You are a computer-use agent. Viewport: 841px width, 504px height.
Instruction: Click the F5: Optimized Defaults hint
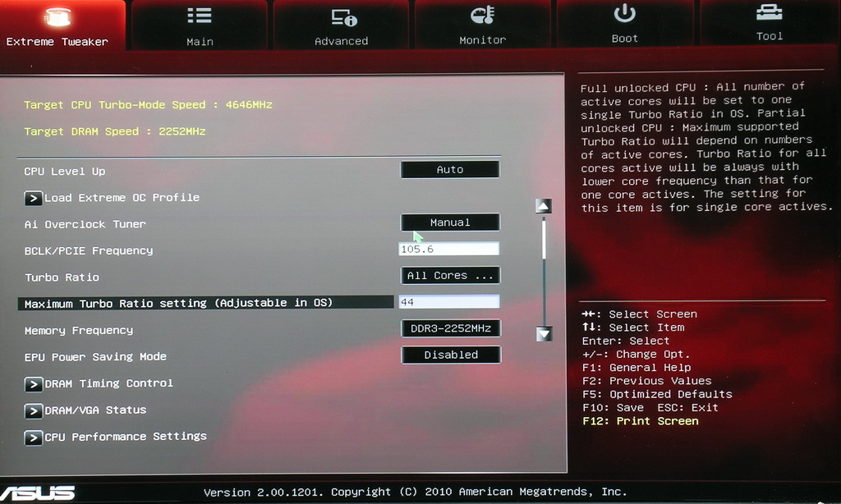click(657, 394)
